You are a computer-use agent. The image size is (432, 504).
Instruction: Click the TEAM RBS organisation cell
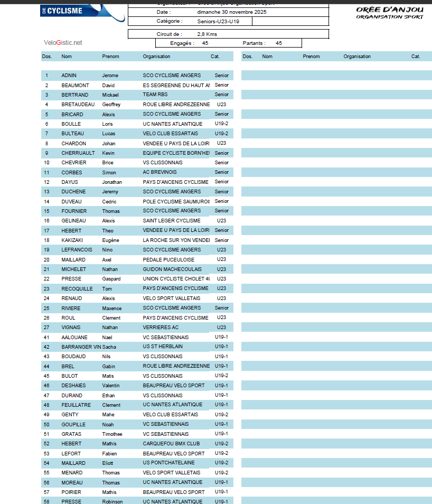pos(155,95)
